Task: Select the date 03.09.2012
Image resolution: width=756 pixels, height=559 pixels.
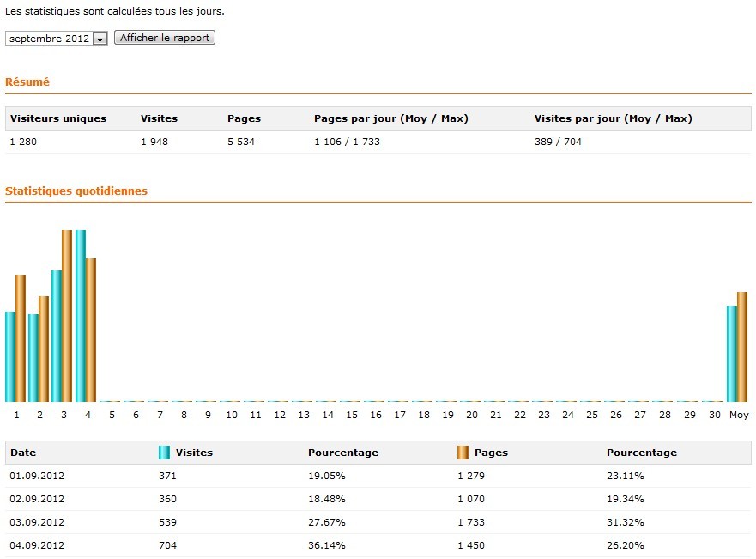Action: (37, 522)
